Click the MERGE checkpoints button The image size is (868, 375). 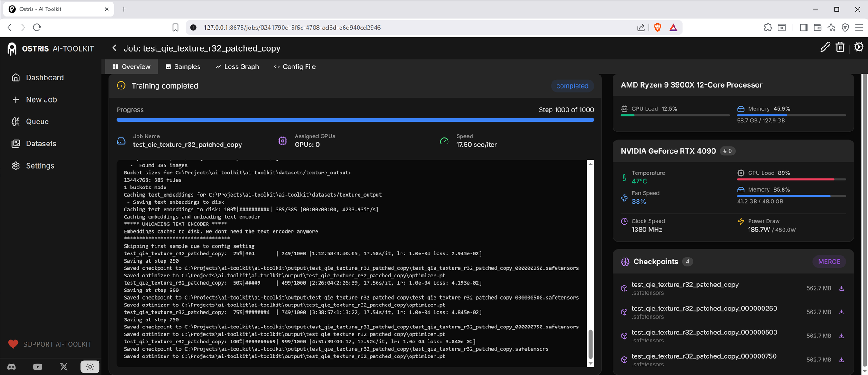pyautogui.click(x=829, y=262)
